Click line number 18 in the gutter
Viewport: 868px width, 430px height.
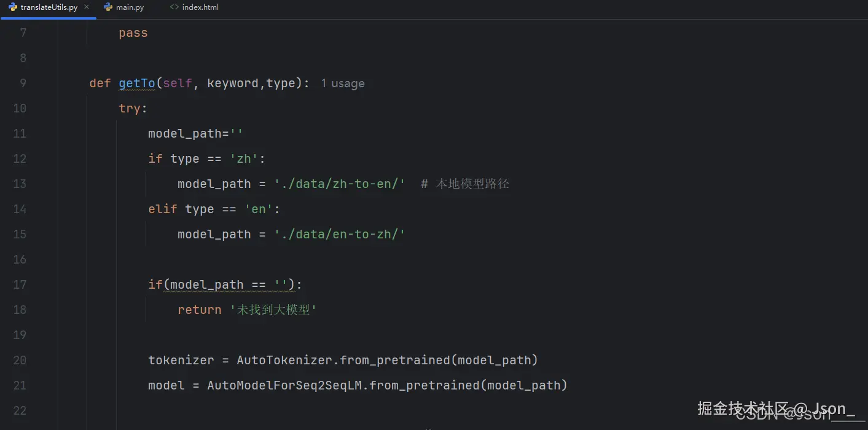pos(20,310)
